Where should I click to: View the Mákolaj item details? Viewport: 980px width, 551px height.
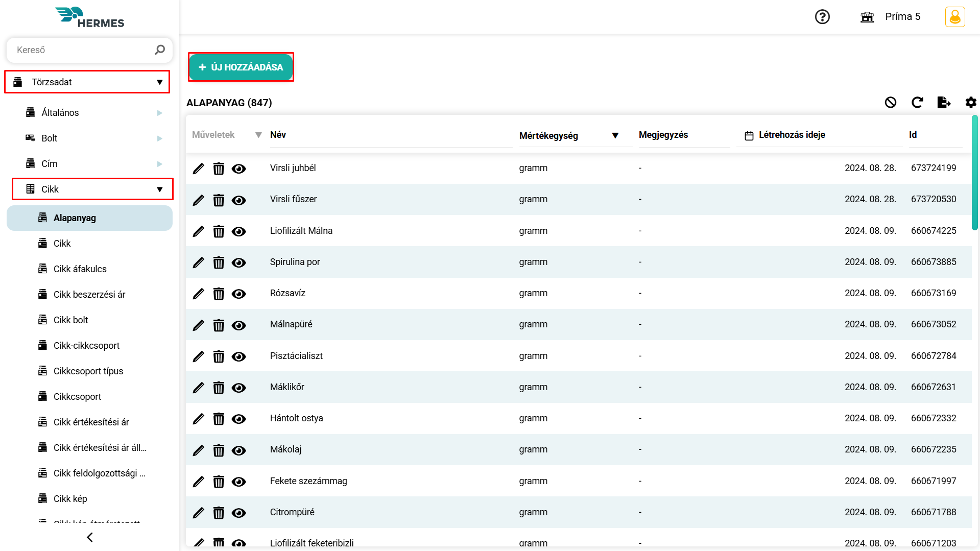click(238, 450)
